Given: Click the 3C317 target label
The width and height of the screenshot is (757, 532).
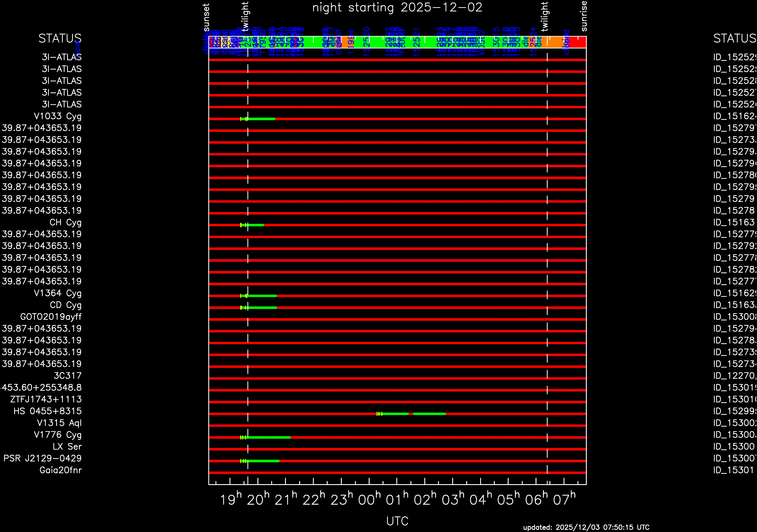Looking at the screenshot, I should [67, 376].
